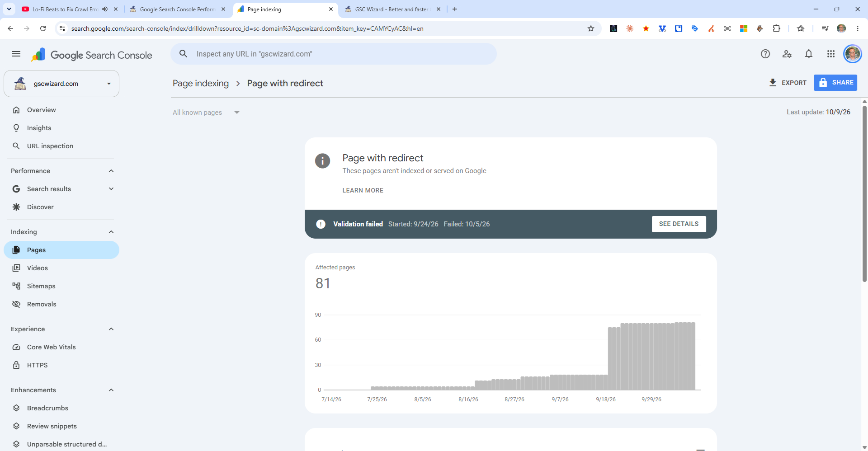Click the Inspect any URL search field
Viewport: 868px width, 451px height.
[x=334, y=54]
